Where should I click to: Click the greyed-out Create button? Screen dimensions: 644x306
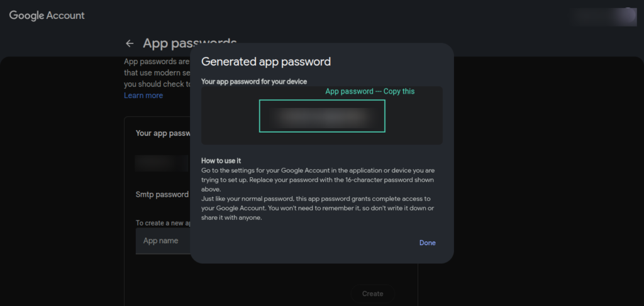pyautogui.click(x=372, y=293)
